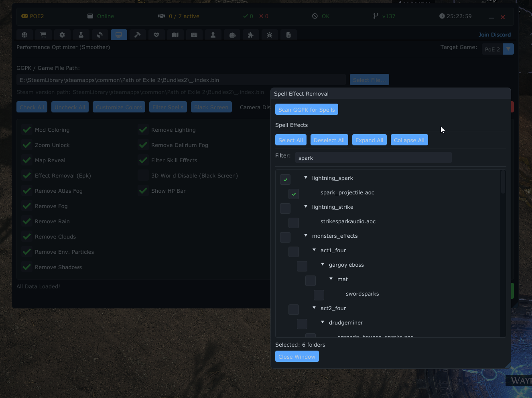Collapse the drudgeminer tree node
The height and width of the screenshot is (398, 532).
tap(323, 322)
